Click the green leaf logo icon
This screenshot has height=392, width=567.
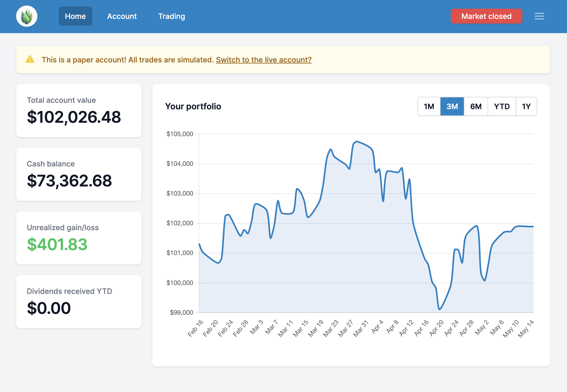[x=27, y=16]
